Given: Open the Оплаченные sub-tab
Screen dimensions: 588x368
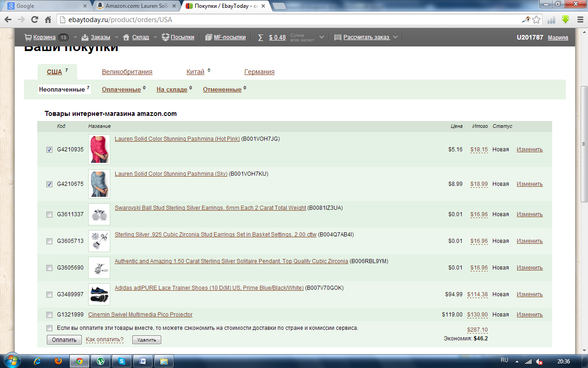Looking at the screenshot, I should point(121,89).
